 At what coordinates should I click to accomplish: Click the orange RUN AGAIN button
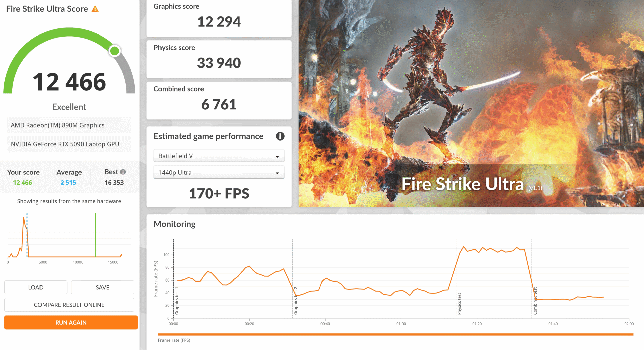(x=71, y=323)
